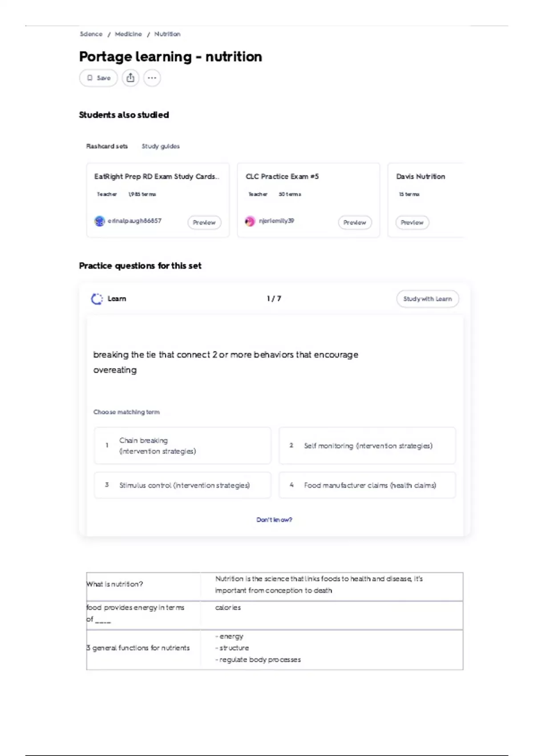Preview the EatRight Prep RD Exam set
534x756 pixels.
coord(204,222)
